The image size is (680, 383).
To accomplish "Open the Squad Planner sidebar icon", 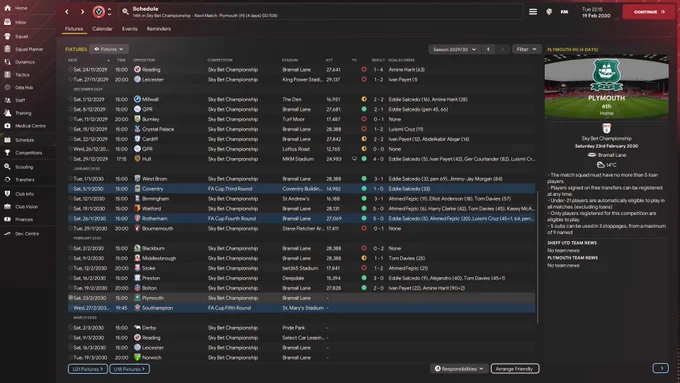I will click(7, 49).
